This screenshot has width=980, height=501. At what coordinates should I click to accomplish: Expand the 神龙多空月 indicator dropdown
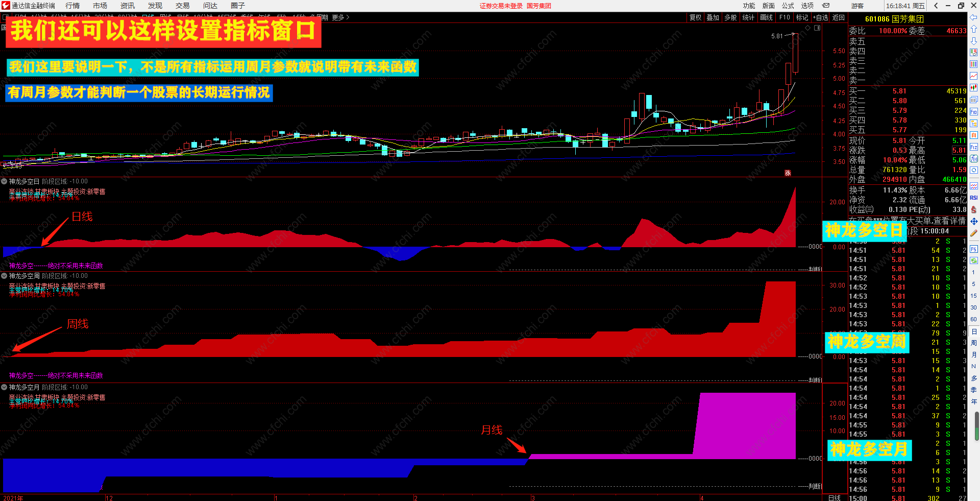pyautogui.click(x=4, y=387)
